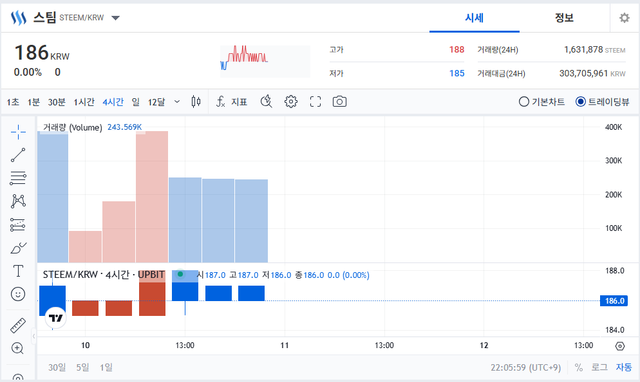This screenshot has width=640, height=382.
Task: Select the crosshair cursor tool
Action: coord(18,132)
